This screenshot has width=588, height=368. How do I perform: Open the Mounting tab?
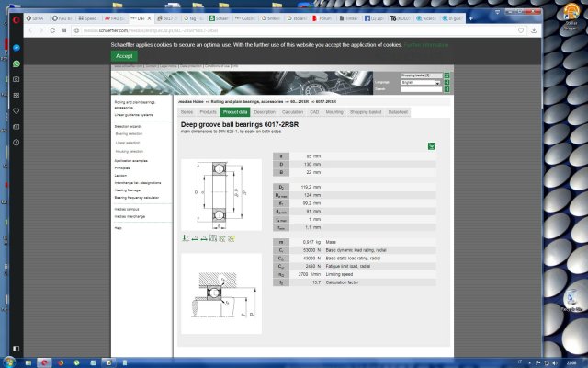pos(334,112)
